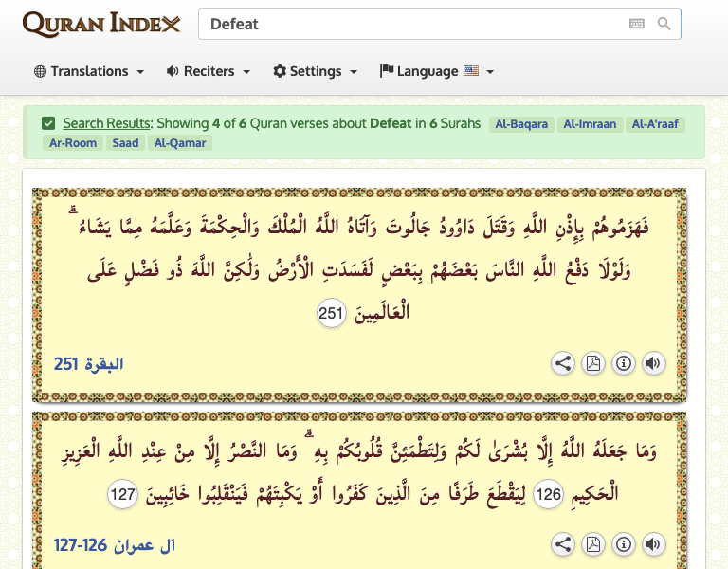The image size is (728, 569).
Task: Play audio for Al-Imran 126-127 verses
Action: pos(653,544)
